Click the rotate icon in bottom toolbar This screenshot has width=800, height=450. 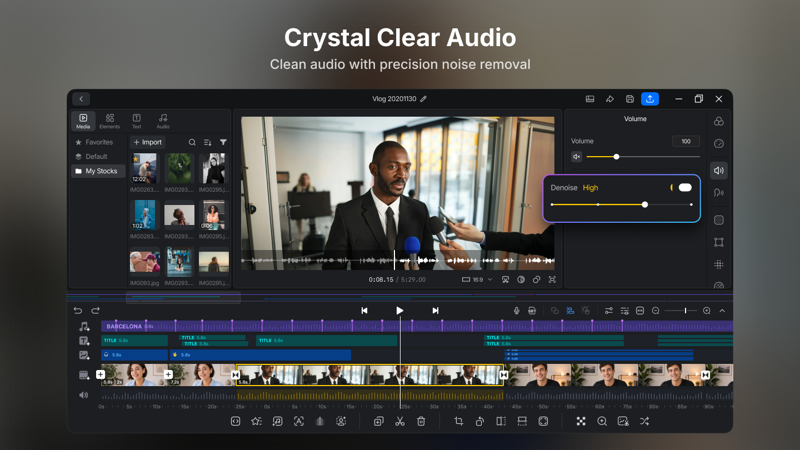point(480,421)
